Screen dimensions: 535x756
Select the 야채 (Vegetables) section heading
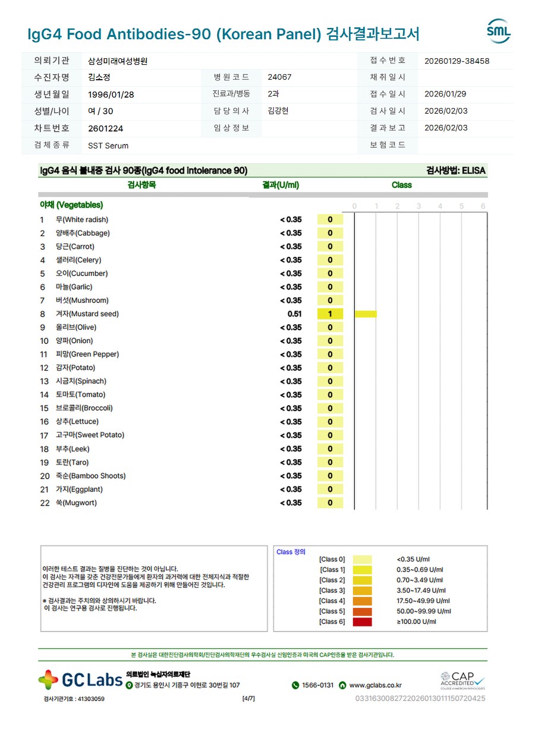click(71, 205)
